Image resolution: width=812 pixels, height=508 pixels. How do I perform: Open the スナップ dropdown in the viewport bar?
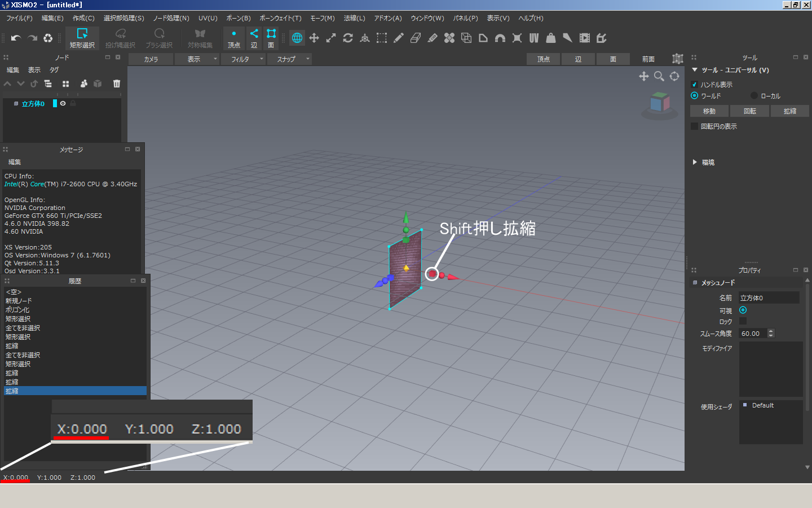pos(289,59)
